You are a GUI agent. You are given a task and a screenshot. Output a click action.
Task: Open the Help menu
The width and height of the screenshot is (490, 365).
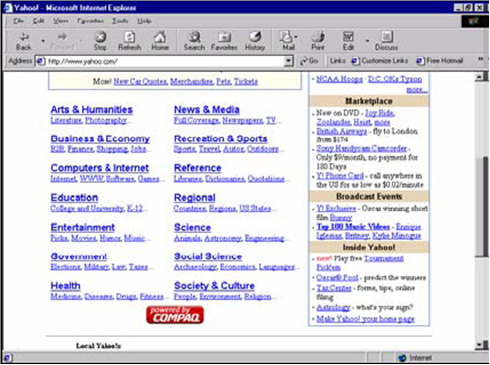[x=144, y=21]
